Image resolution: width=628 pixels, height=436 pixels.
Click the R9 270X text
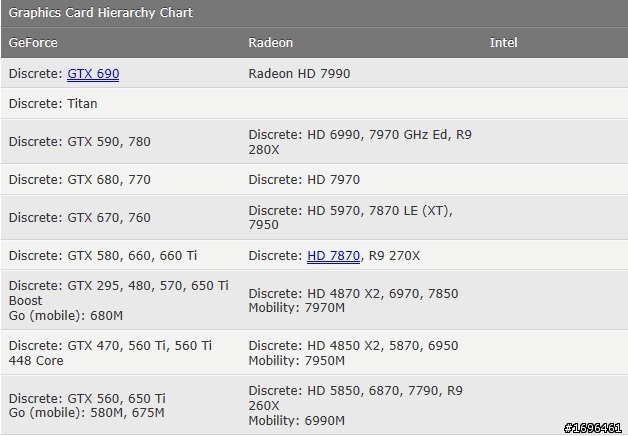394,255
